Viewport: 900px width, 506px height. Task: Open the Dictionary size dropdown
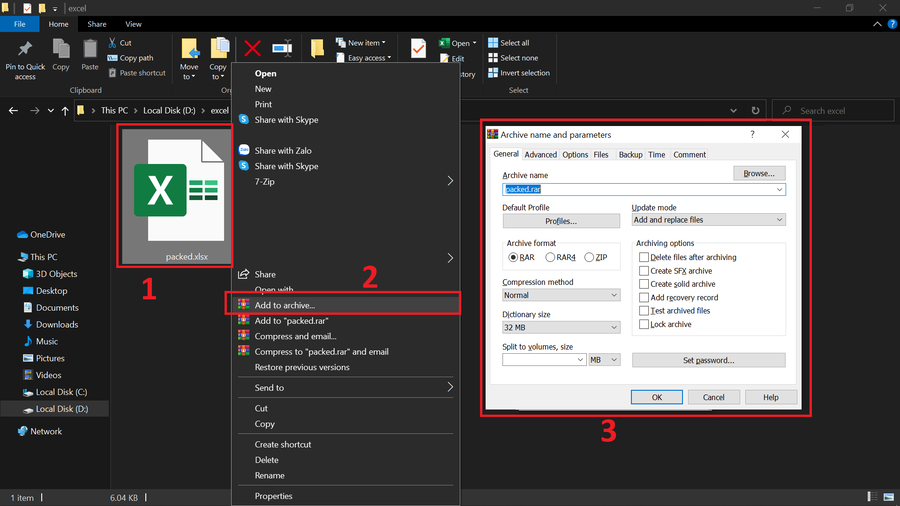coord(561,327)
